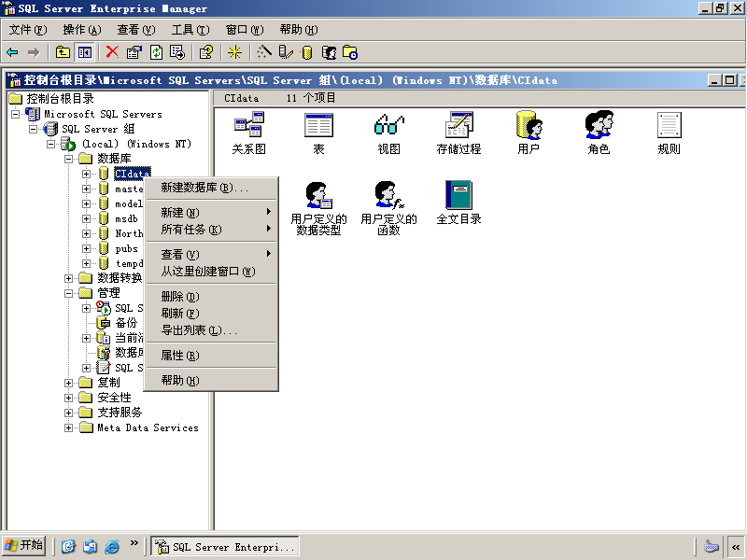Screen dimensions: 747x560
Task: Click the yellow New star toolbar icon
Action: click(x=234, y=52)
